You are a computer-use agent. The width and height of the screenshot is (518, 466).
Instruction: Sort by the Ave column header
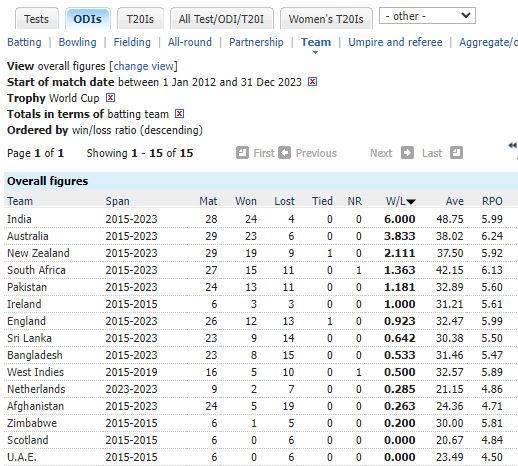tap(455, 201)
